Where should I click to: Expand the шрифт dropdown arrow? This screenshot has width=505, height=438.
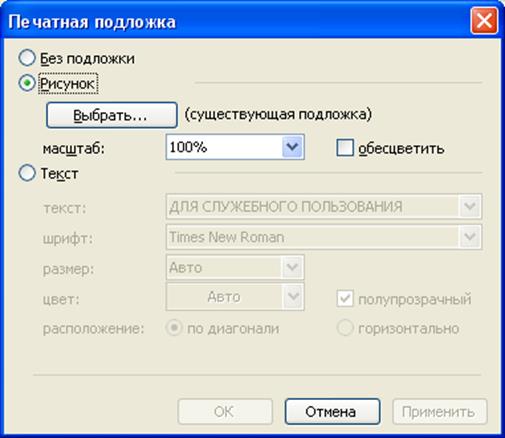470,237
